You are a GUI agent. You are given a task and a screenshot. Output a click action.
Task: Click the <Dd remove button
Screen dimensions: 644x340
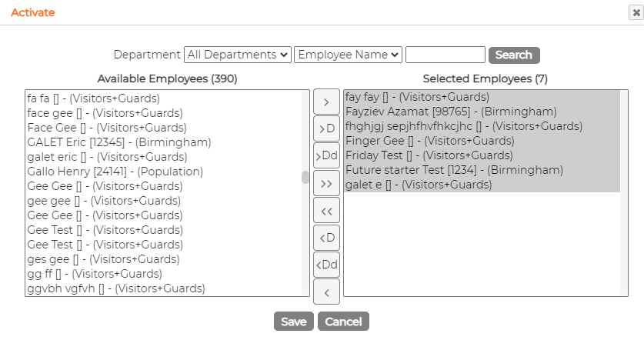tap(326, 265)
